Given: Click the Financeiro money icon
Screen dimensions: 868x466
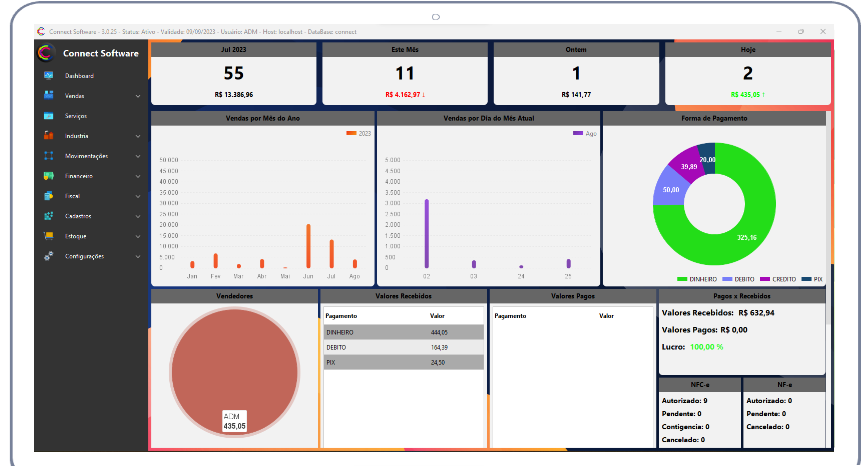Looking at the screenshot, I should (49, 176).
